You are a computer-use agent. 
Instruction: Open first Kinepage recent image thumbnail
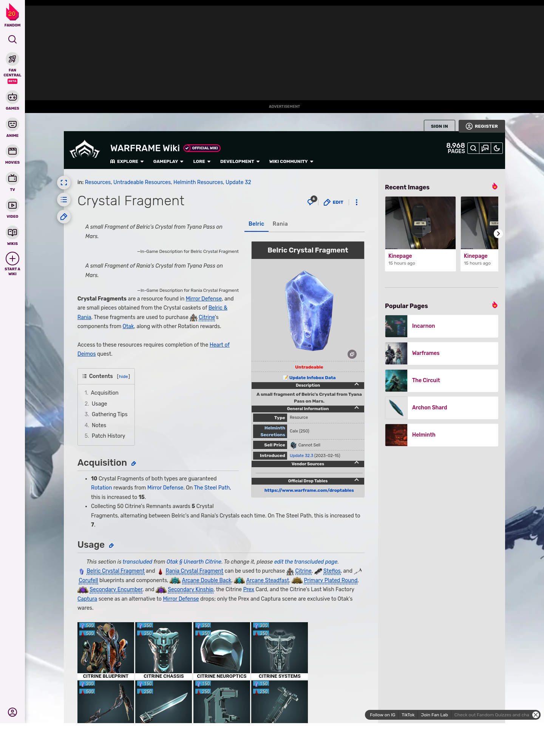pyautogui.click(x=420, y=223)
